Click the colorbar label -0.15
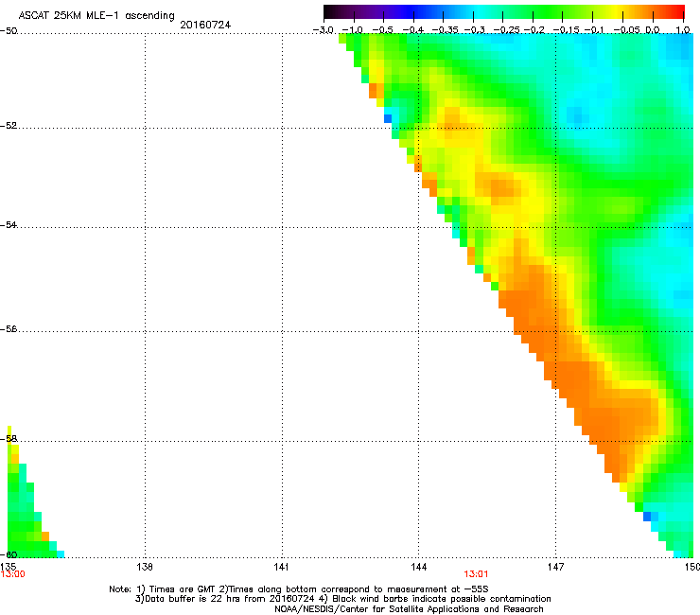 pos(566,30)
